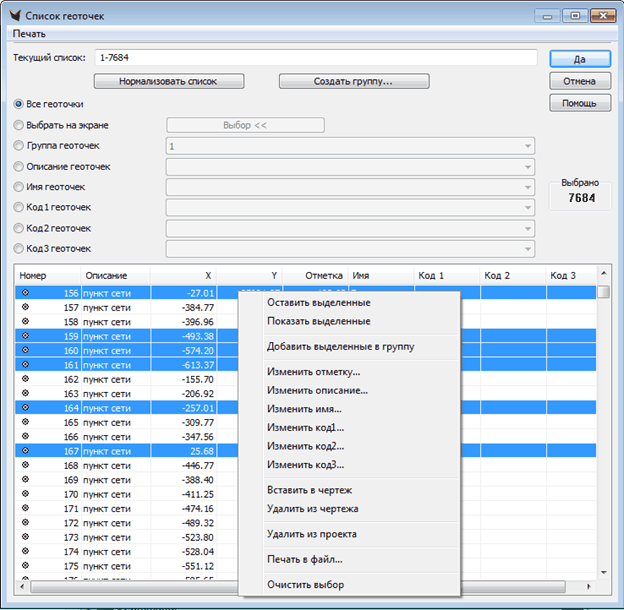Choose 'Изменить отметку...' from context menu

tap(313, 372)
